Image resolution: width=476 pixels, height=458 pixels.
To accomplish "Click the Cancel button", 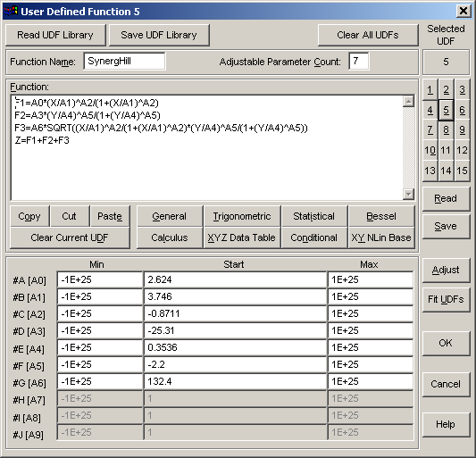I will tap(446, 385).
